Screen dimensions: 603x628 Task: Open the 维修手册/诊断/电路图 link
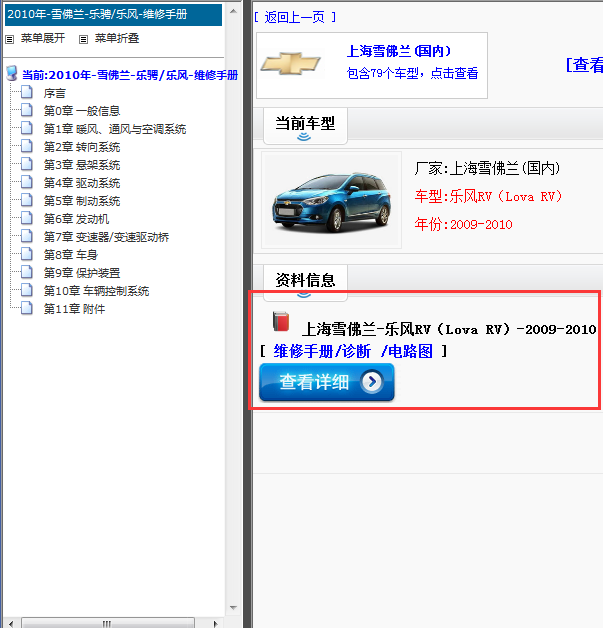click(353, 351)
